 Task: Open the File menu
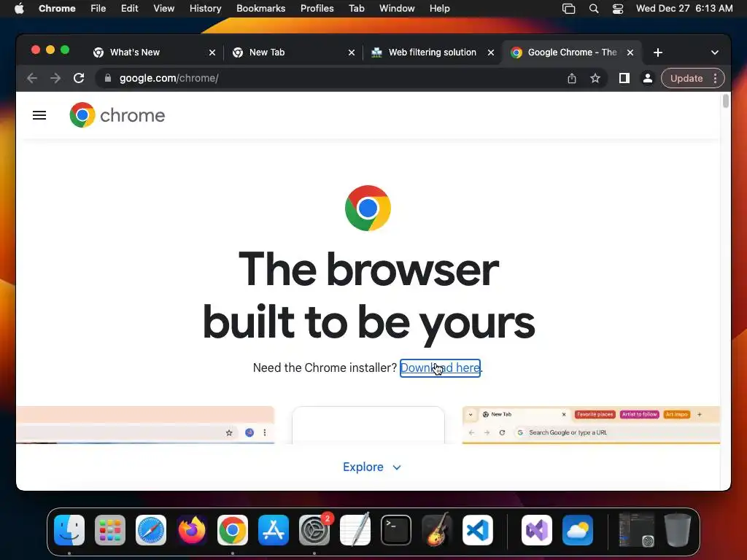(98, 8)
